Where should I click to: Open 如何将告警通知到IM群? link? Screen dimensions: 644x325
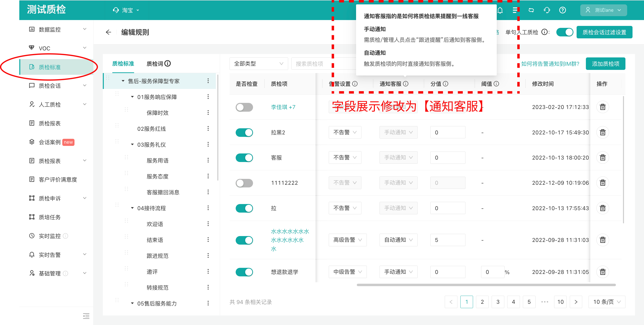[550, 64]
